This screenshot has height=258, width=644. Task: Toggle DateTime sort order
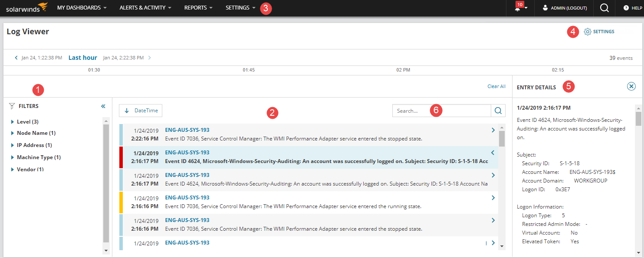[x=140, y=111]
